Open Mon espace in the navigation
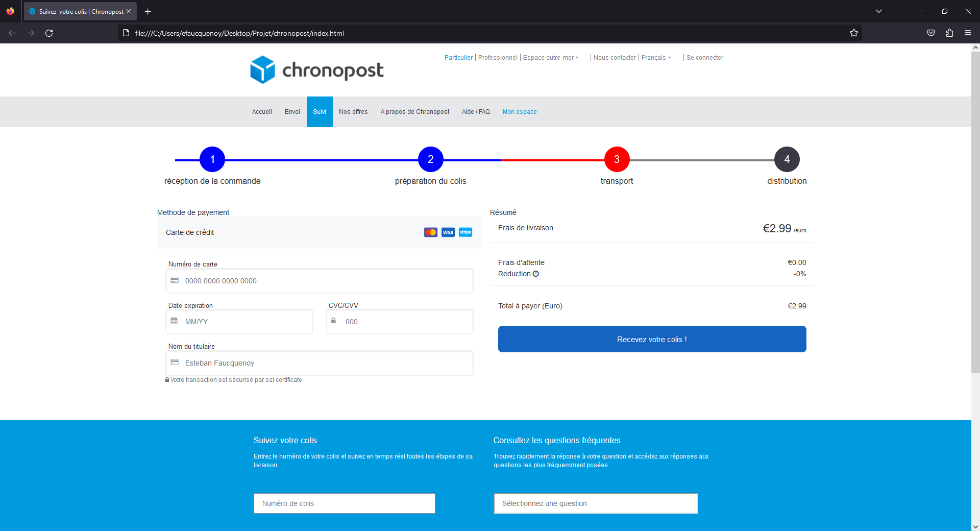 pyautogui.click(x=520, y=112)
